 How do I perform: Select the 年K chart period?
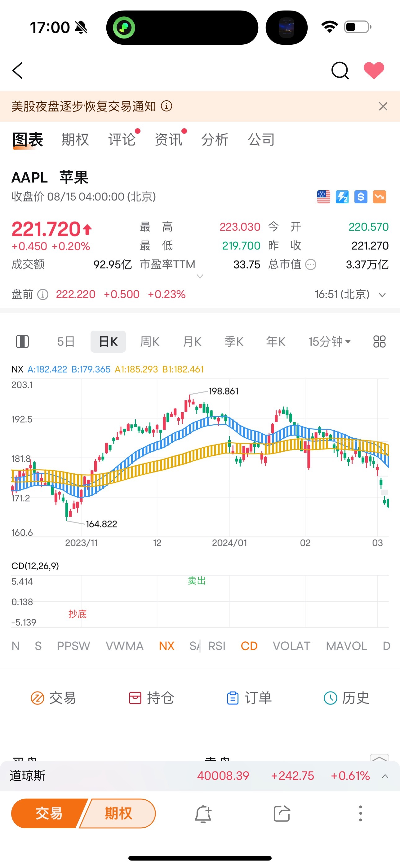[x=276, y=342]
